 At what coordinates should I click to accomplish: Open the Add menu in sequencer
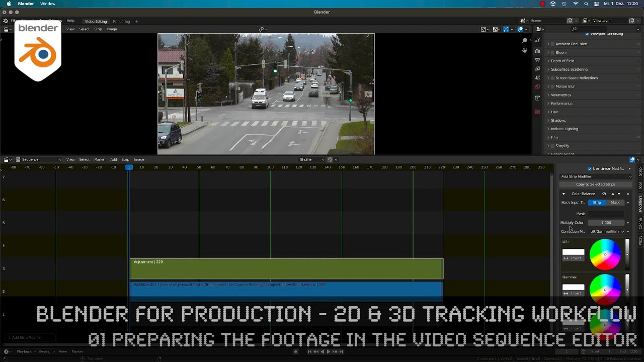(x=114, y=159)
